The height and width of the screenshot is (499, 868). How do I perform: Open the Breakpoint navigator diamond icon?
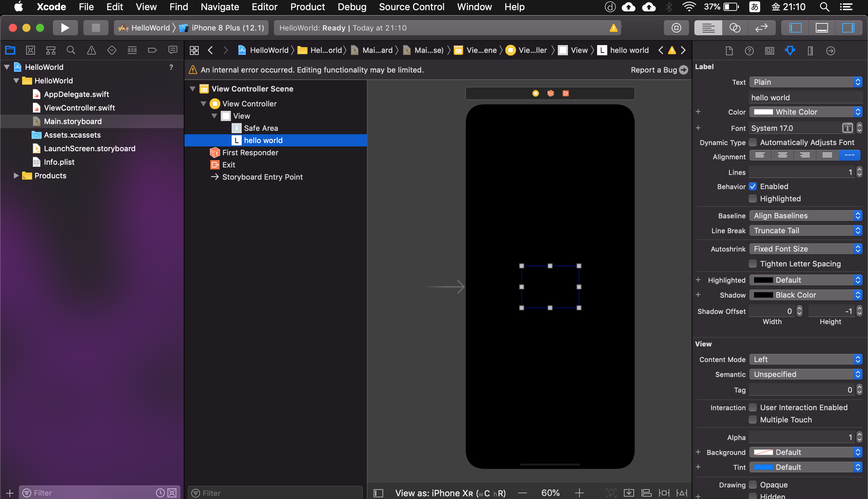pos(112,50)
